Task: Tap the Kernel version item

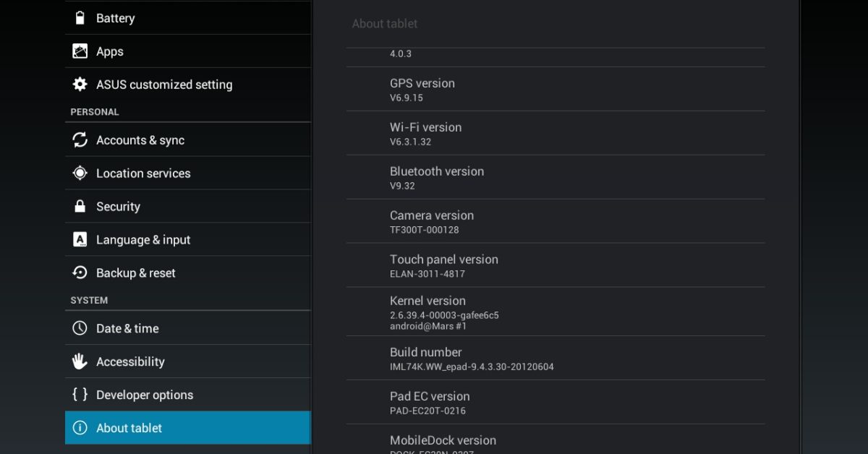Action: click(555, 312)
